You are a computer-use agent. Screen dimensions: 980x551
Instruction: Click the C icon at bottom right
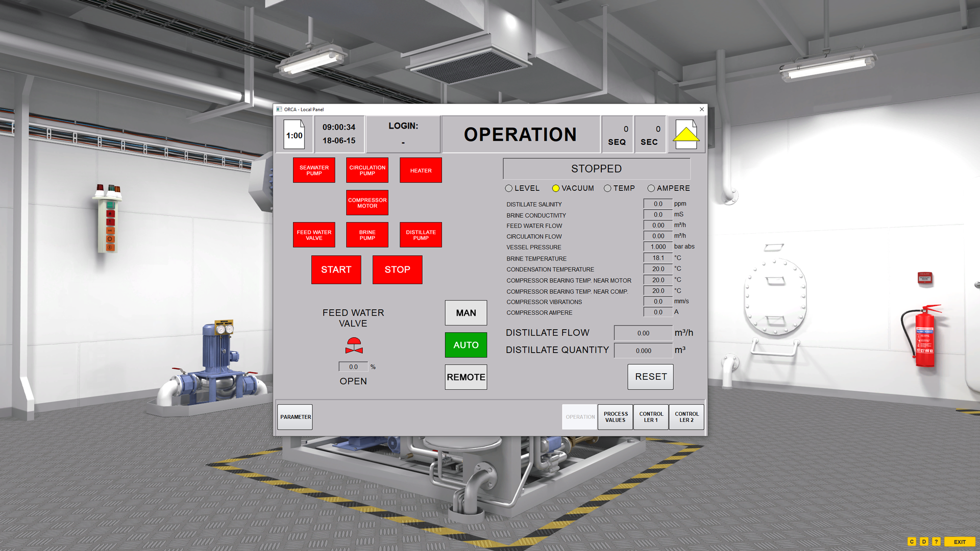pyautogui.click(x=912, y=542)
